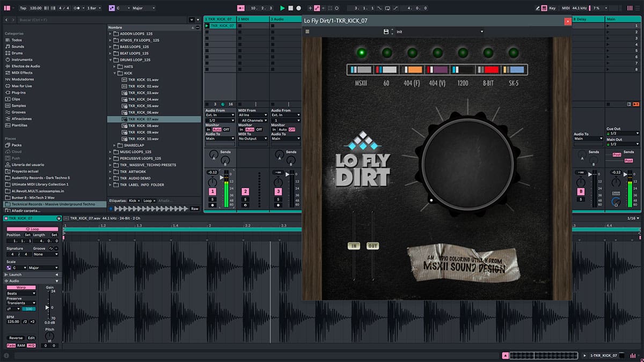Expand the BASS LOOPS_125 folder
The height and width of the screenshot is (362, 644).
click(x=111, y=47)
